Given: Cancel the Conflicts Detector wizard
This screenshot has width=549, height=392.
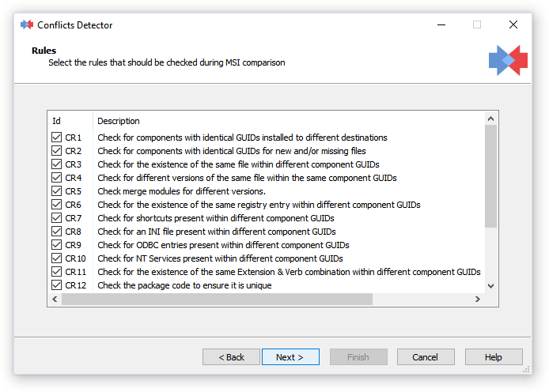Looking at the screenshot, I should coord(426,357).
